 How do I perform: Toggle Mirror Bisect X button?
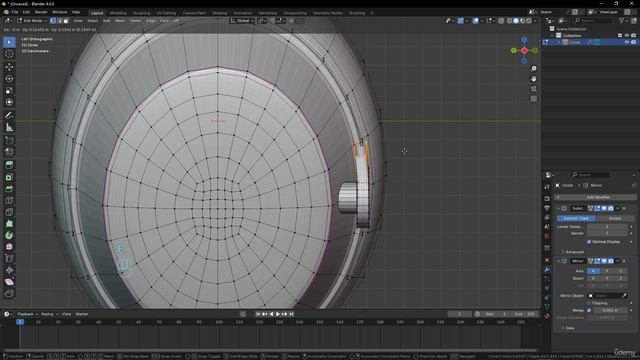[593, 278]
